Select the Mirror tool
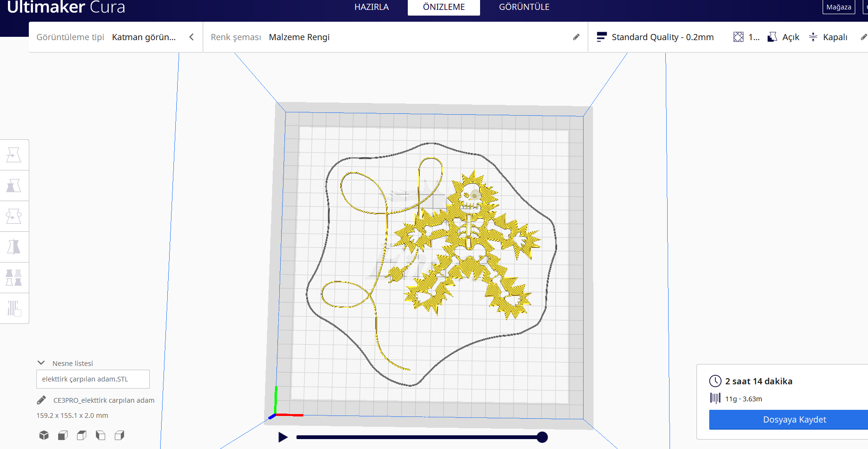868x449 pixels. tap(14, 246)
